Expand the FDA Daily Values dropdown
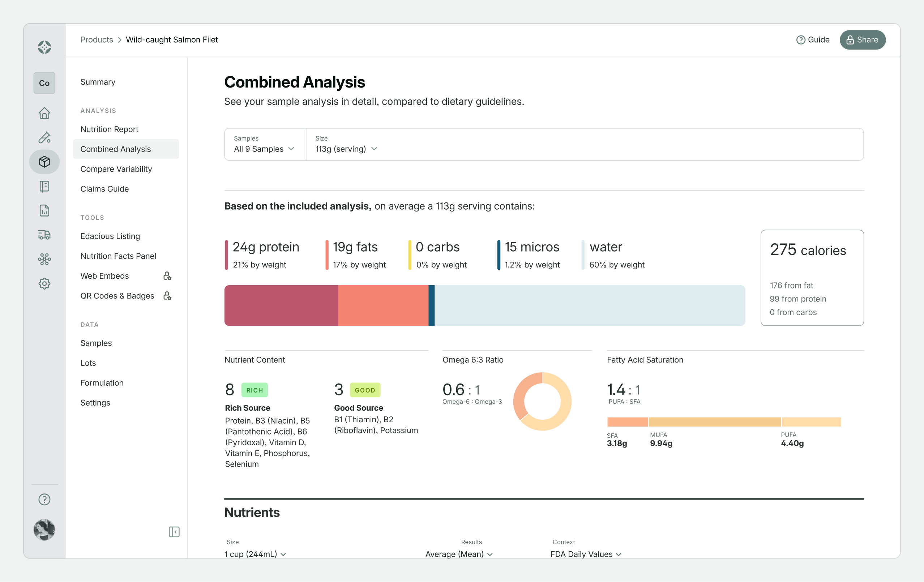Image resolution: width=924 pixels, height=582 pixels. tap(586, 554)
